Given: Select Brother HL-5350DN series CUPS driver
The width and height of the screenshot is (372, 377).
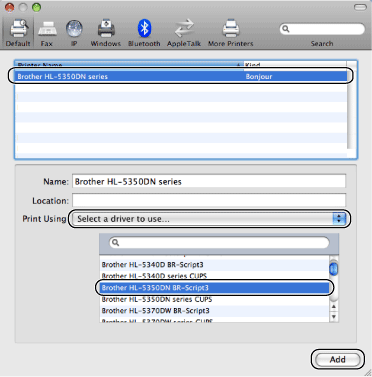Looking at the screenshot, I should pyautogui.click(x=214, y=299).
